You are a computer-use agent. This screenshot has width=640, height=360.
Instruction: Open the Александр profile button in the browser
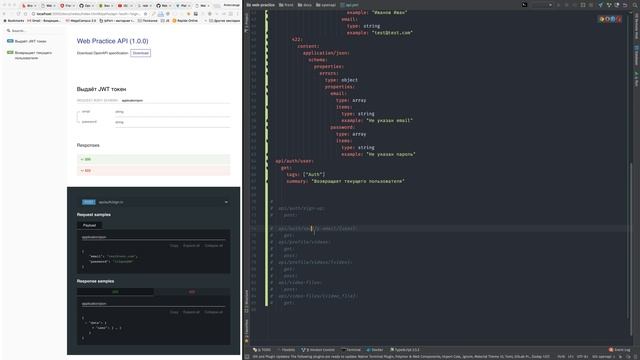click(231, 5)
